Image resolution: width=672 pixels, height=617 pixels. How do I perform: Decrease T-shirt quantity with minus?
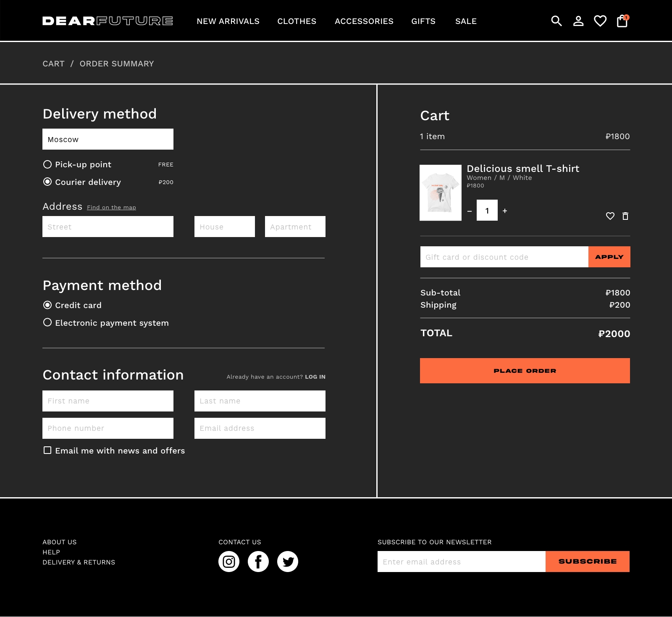(x=470, y=211)
